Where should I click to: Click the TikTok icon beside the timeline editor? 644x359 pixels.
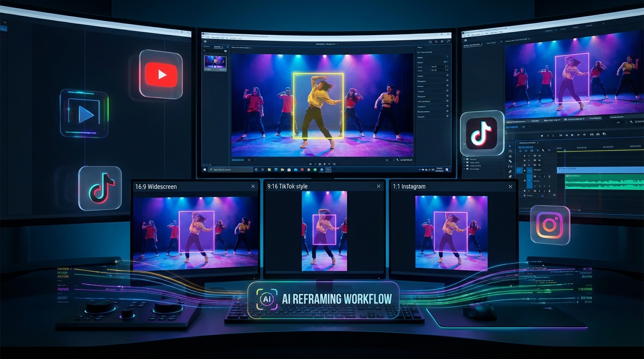click(482, 133)
